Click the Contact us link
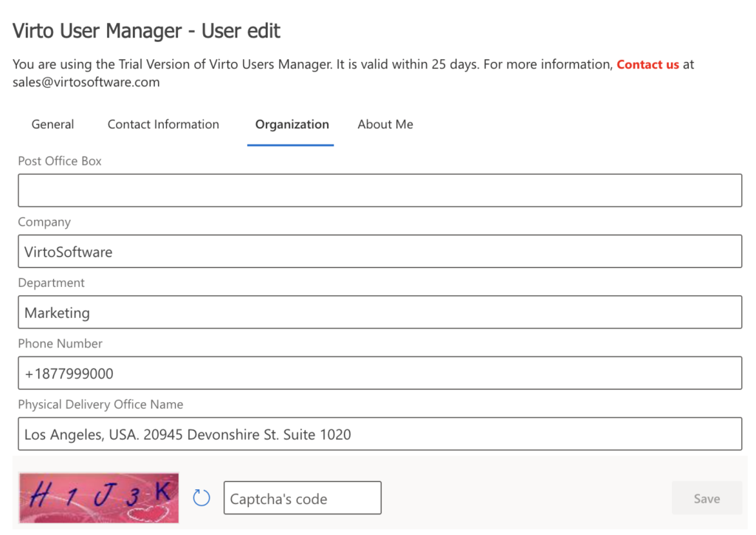 [647, 64]
